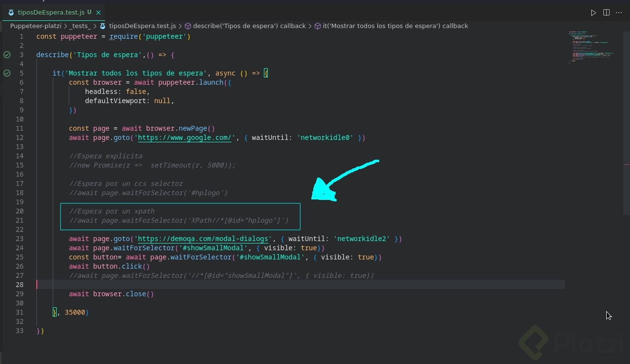Close the tiposDeEspera.test.js tab

pyautogui.click(x=98, y=12)
